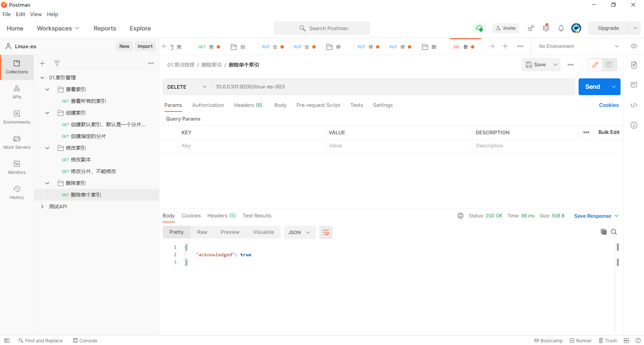Create a new collection with plus icon

42,63
